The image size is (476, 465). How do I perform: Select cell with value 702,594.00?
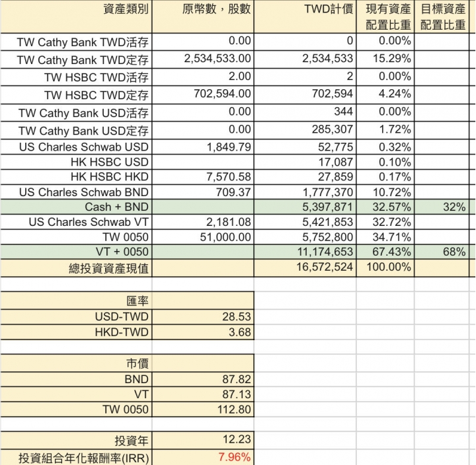[203, 95]
